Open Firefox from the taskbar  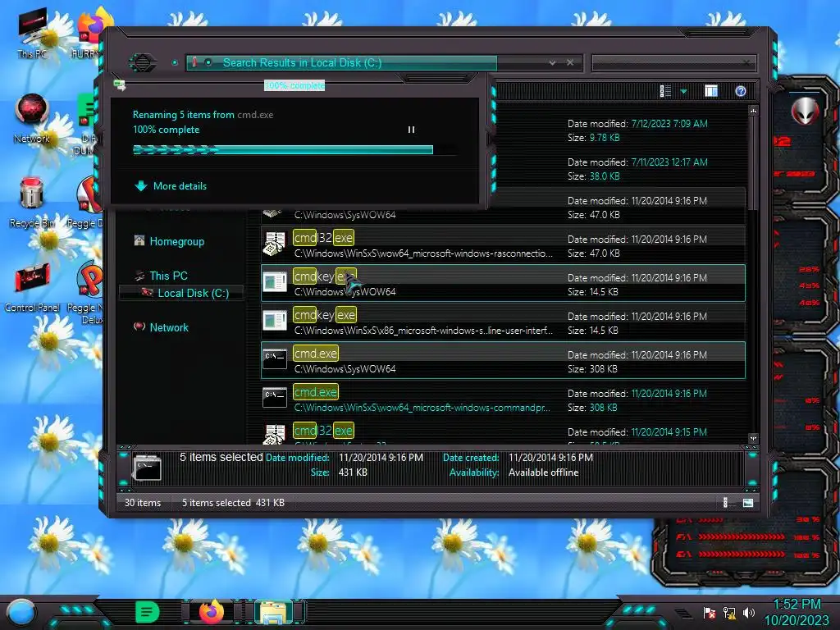[212, 612]
